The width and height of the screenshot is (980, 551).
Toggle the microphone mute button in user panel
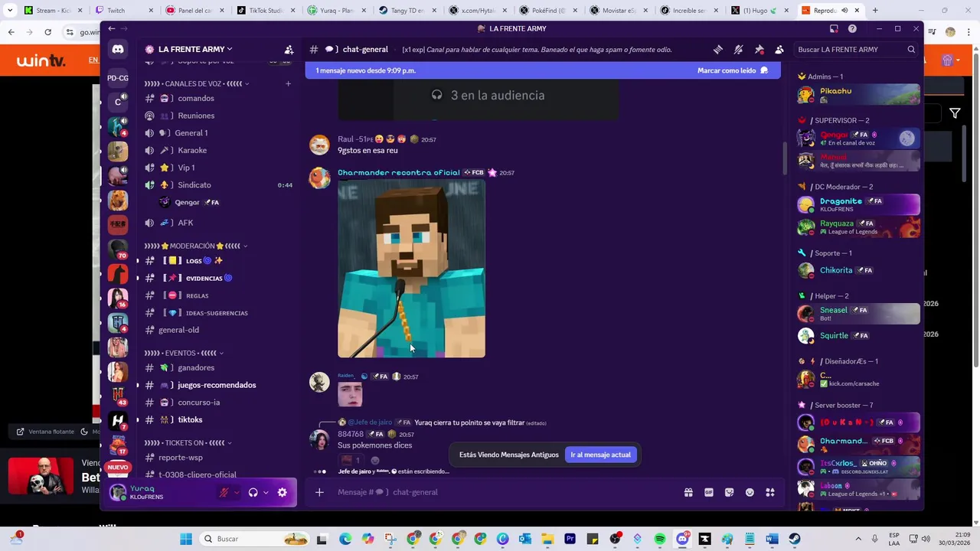[224, 493]
